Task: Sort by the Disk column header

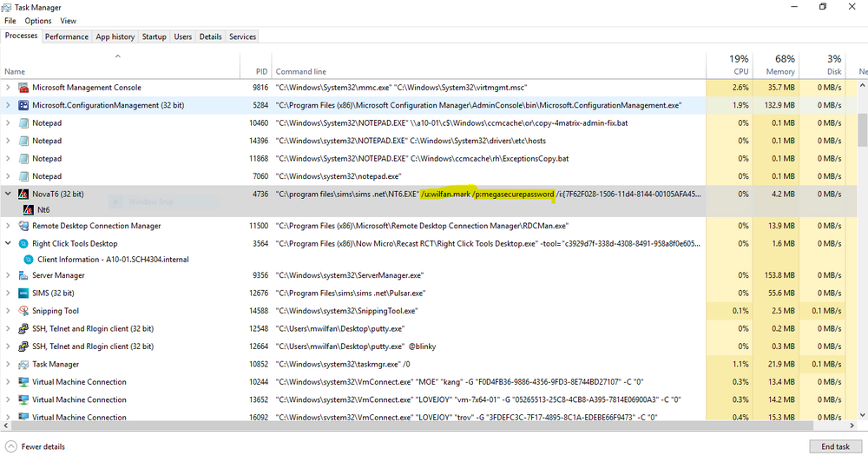Action: pyautogui.click(x=822, y=65)
